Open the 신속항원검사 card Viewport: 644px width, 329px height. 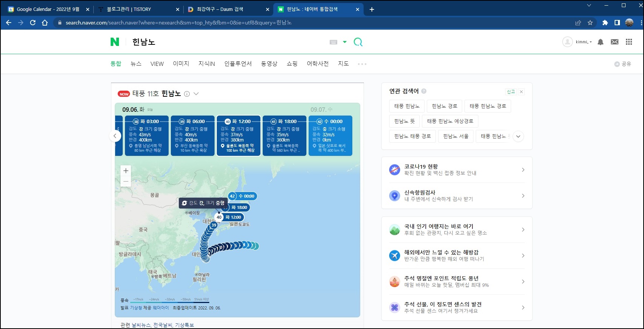457,196
